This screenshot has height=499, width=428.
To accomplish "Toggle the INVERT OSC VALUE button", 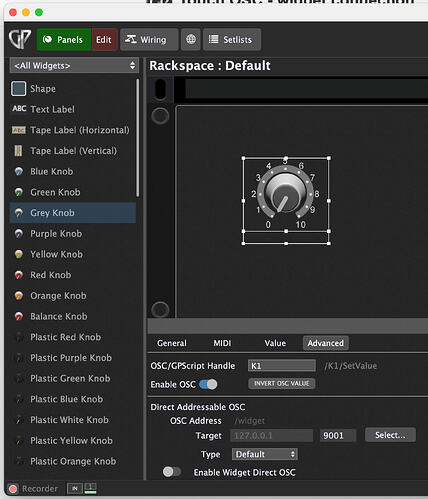I will pos(282,384).
